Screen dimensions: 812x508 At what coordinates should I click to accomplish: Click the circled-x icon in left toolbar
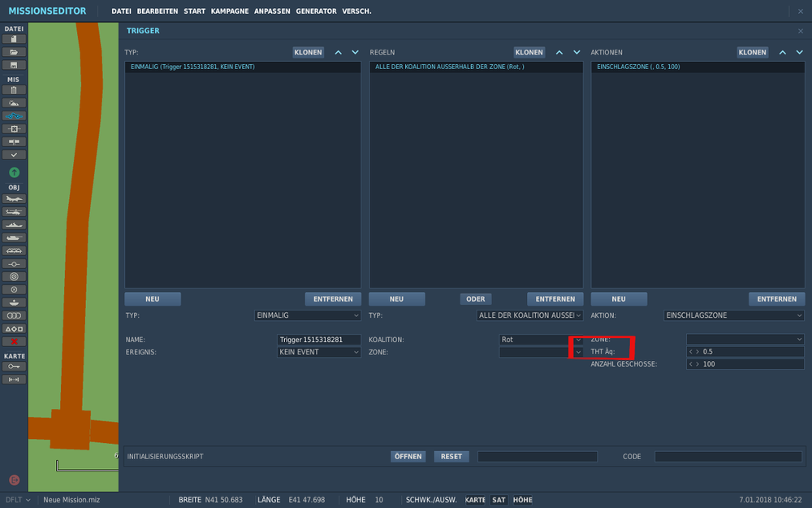(14, 290)
